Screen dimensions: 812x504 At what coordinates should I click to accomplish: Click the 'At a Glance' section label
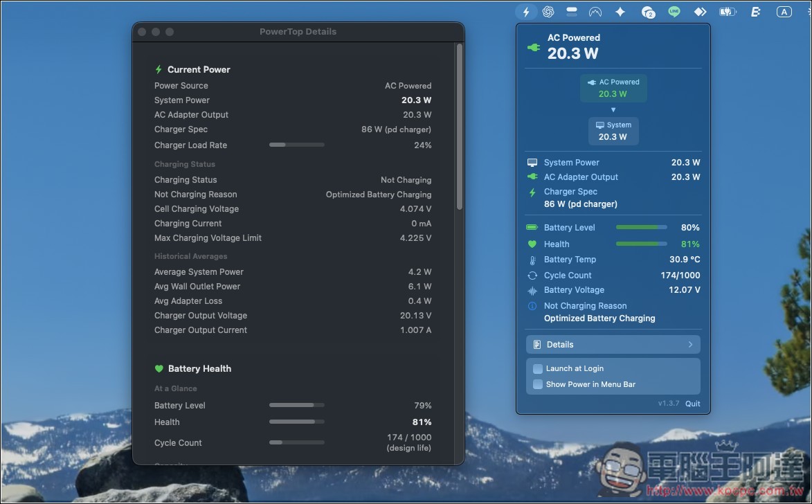[x=176, y=388]
